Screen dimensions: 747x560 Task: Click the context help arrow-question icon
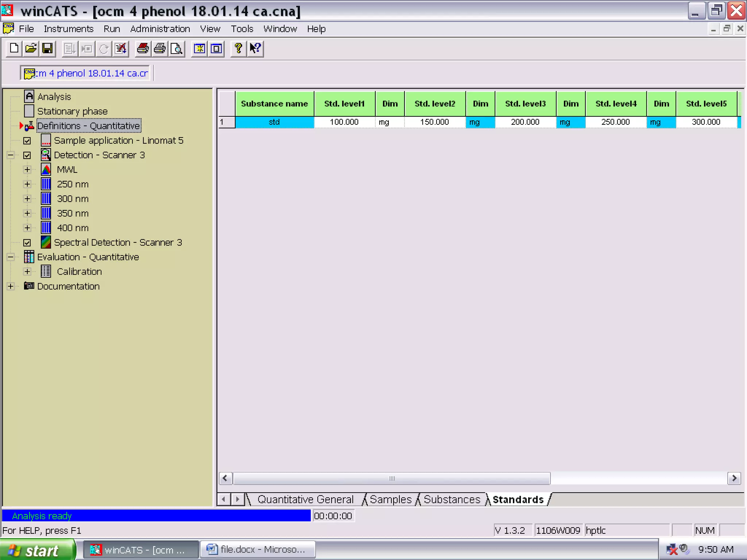click(x=255, y=48)
